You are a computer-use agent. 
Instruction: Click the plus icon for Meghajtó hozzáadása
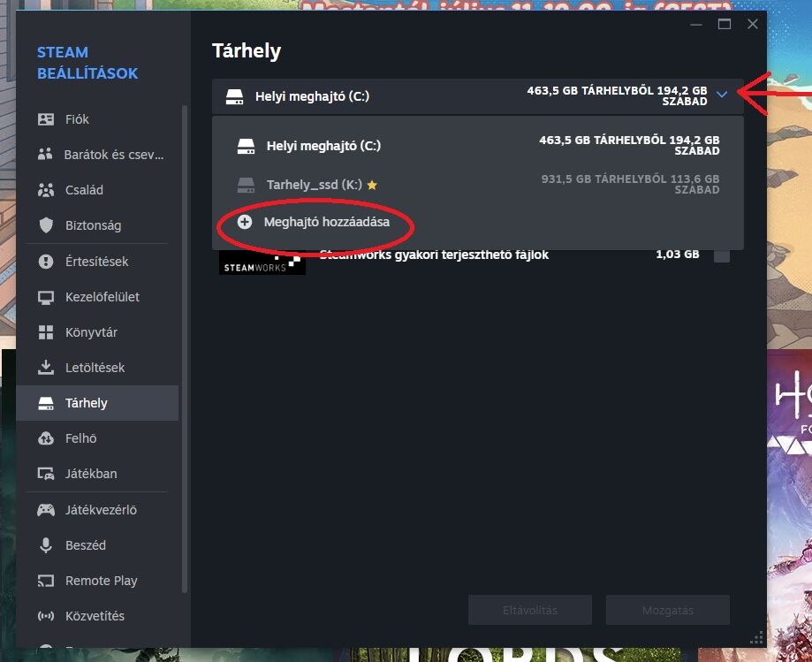245,222
